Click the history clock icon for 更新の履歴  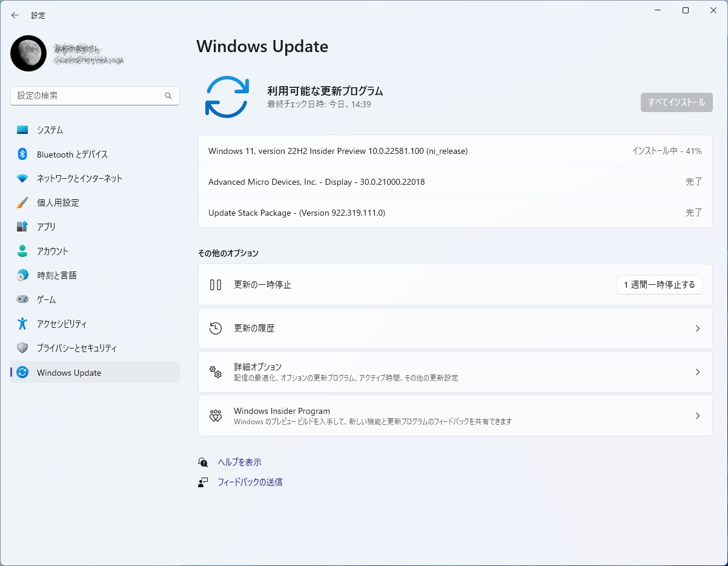216,328
